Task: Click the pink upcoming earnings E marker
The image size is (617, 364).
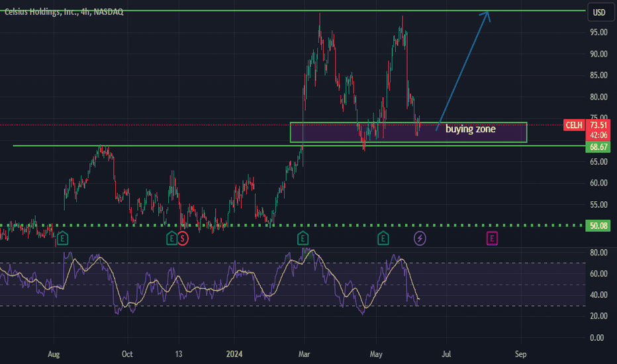Action: [x=492, y=238]
